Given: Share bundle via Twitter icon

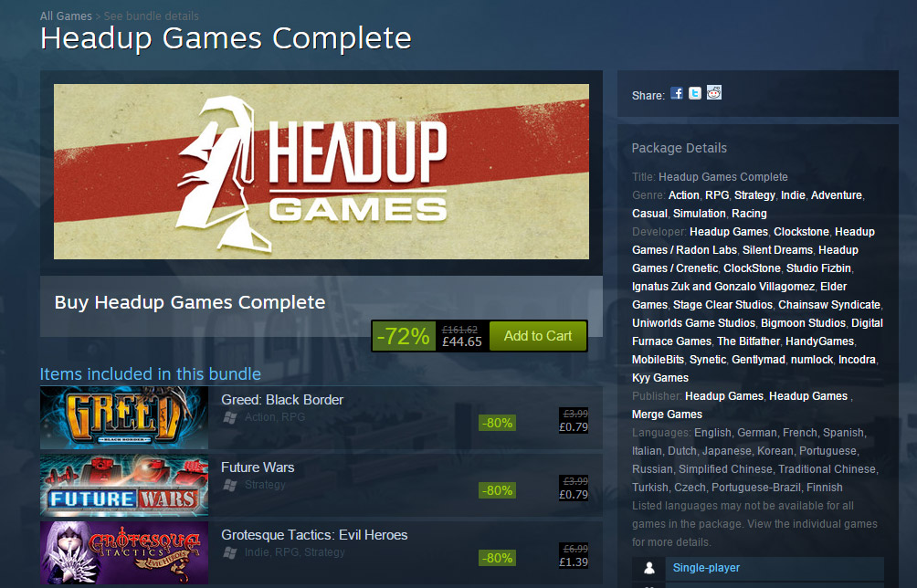Looking at the screenshot, I should click(695, 93).
